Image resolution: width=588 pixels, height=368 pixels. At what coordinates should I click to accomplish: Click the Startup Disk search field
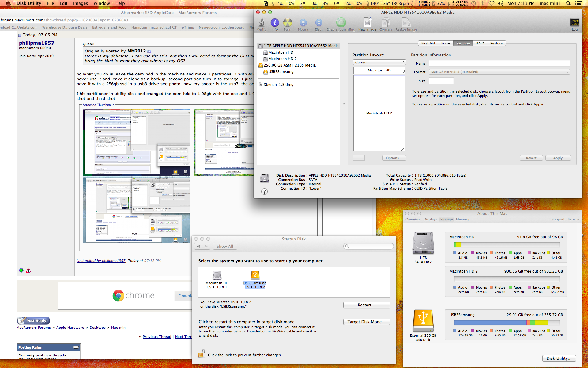(x=368, y=246)
